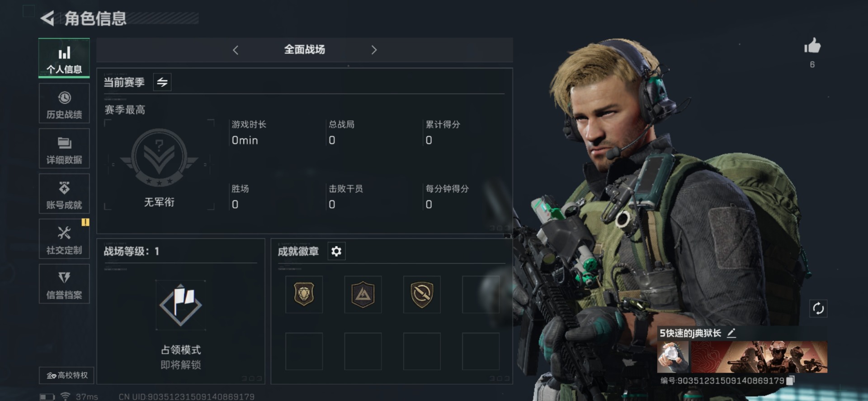The height and width of the screenshot is (401, 868).
Task: Toggle the 当前赛季 season switch icon
Action: point(162,82)
